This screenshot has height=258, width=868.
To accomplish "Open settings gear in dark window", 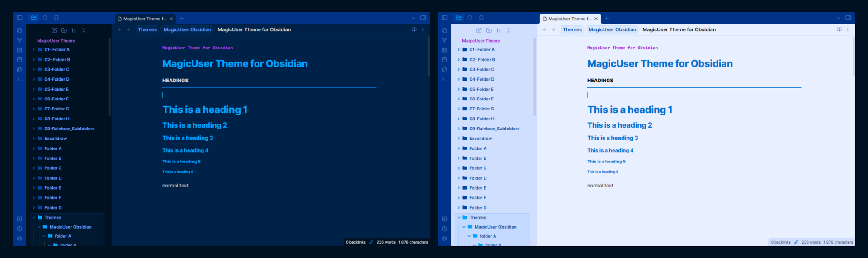I will (19, 239).
